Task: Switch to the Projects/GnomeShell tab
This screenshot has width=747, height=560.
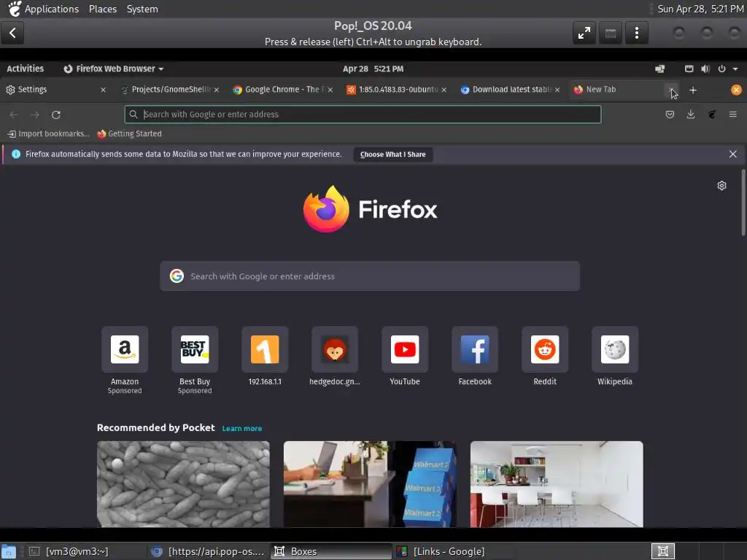Action: point(170,90)
